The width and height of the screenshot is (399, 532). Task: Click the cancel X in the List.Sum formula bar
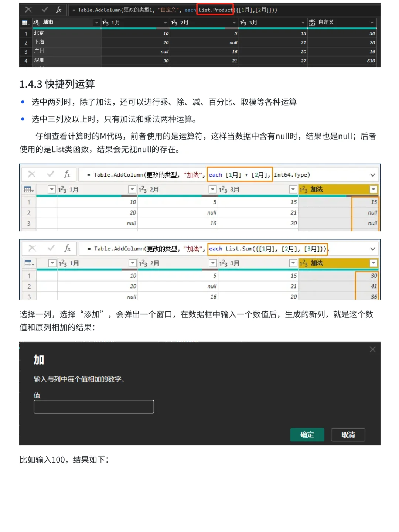pyautogui.click(x=32, y=248)
